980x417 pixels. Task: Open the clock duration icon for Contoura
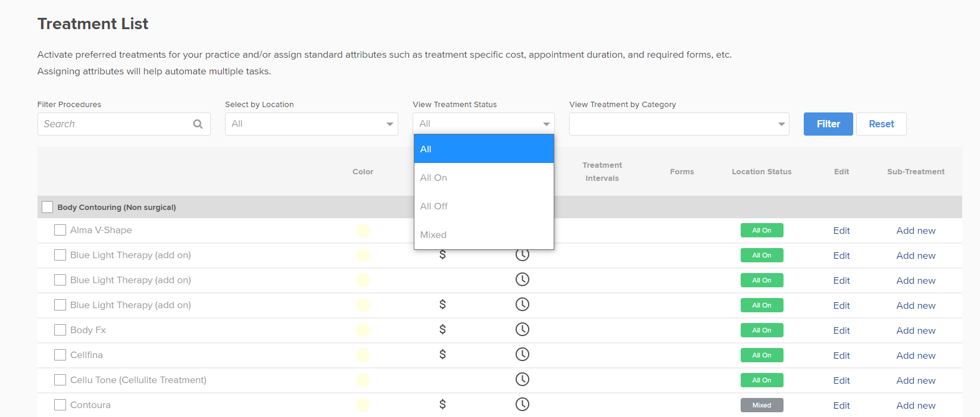(x=522, y=405)
